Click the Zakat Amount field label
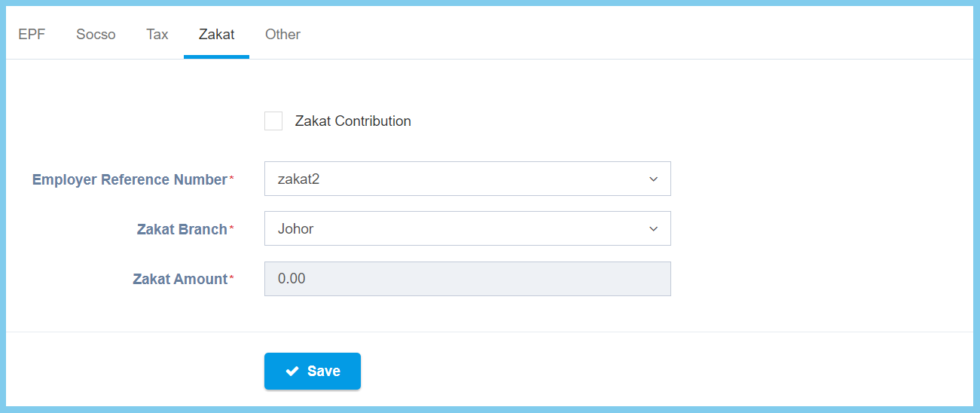 click(x=180, y=280)
